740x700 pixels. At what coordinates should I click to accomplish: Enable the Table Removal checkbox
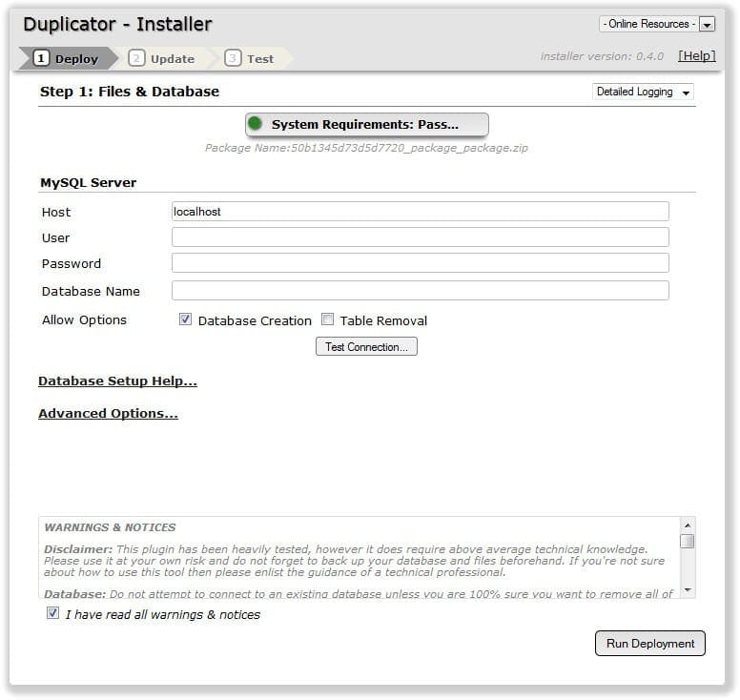[x=327, y=319]
